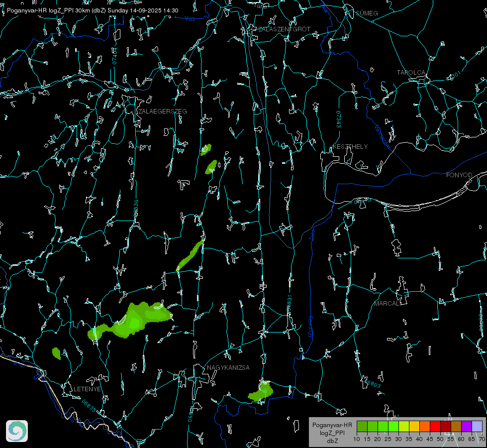Select the 15–20 dBZ green legend swatch
This screenshot has height=448, width=487.
coord(373,426)
